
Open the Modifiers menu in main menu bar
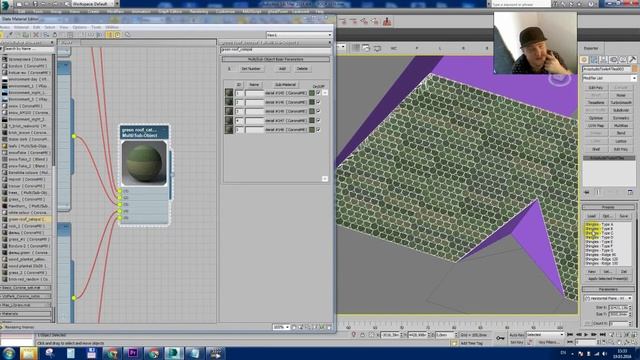[115, 12]
